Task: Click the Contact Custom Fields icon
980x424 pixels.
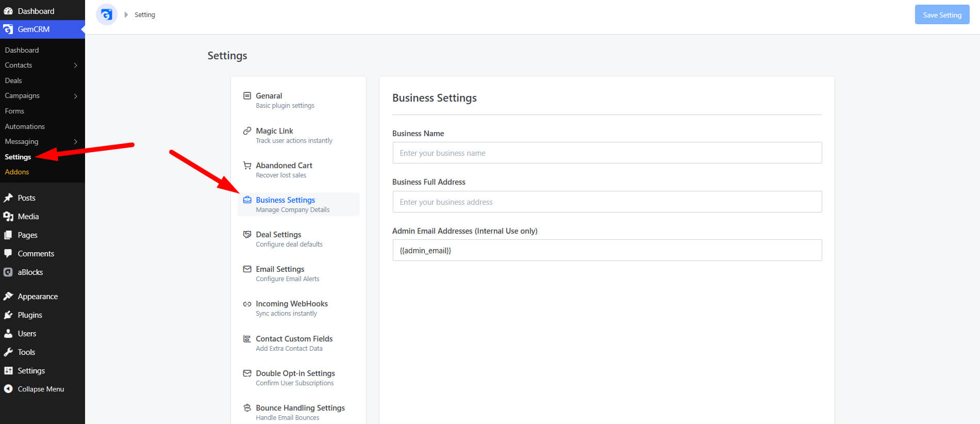Action: click(247, 339)
